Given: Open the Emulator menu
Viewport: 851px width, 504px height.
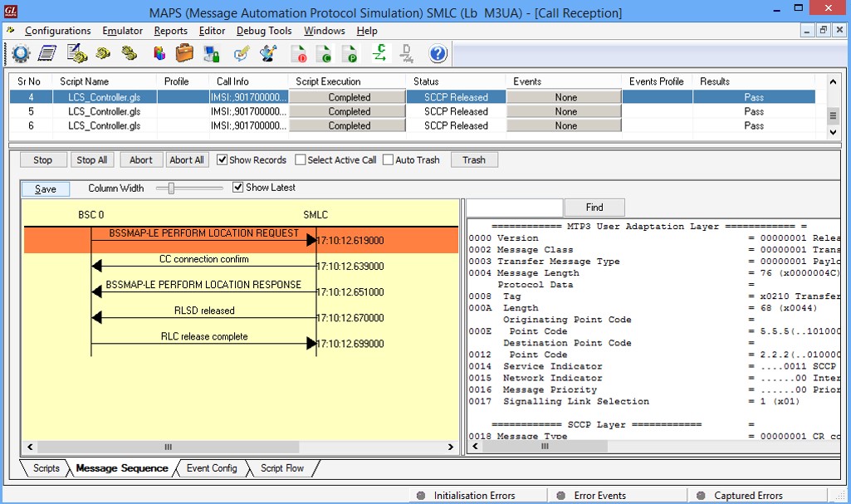Looking at the screenshot, I should [x=122, y=31].
